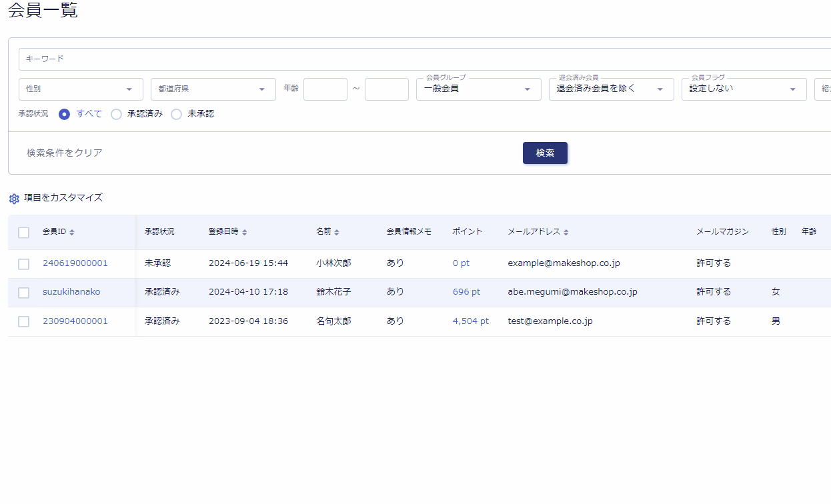Image resolution: width=831 pixels, height=504 pixels.
Task: Click 検索条件をクリア to reset filters
Action: click(x=65, y=153)
